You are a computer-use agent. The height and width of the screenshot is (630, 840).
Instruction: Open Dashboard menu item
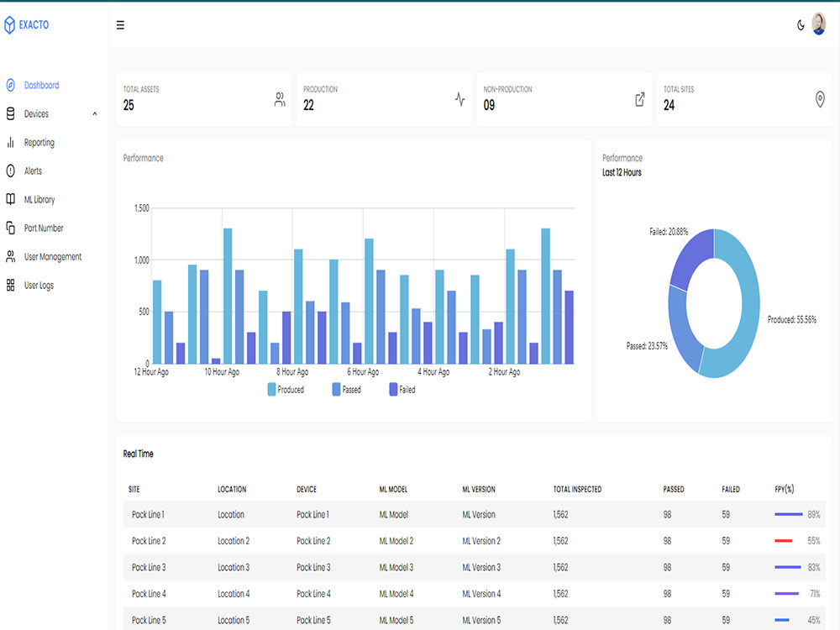(41, 85)
